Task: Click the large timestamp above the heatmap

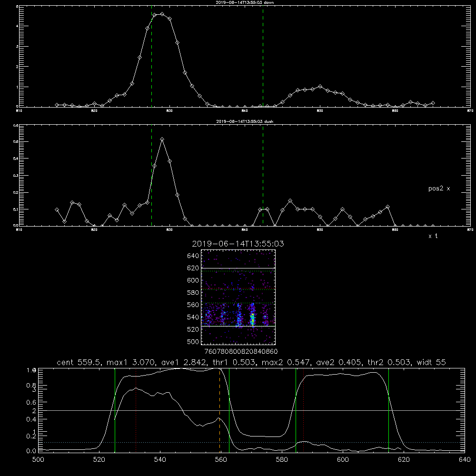Action: coord(238,244)
